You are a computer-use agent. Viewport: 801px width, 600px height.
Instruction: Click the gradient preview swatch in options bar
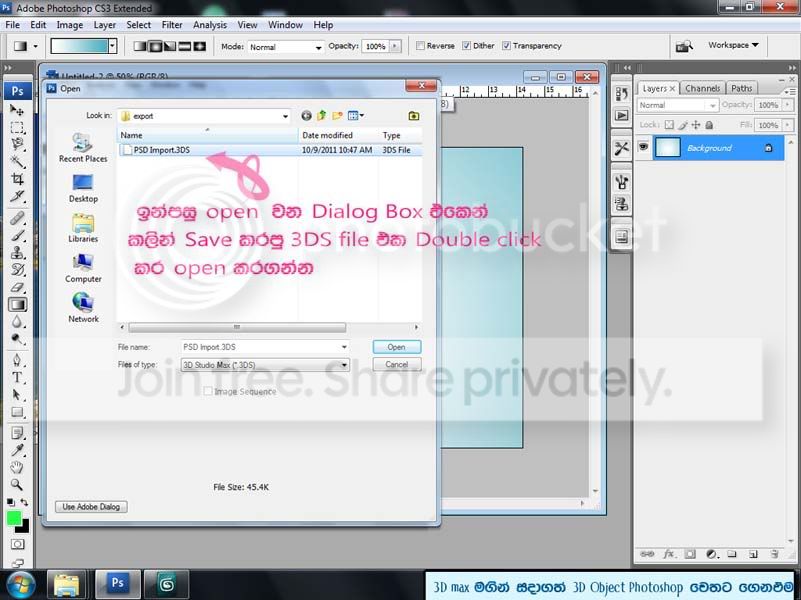click(x=79, y=46)
